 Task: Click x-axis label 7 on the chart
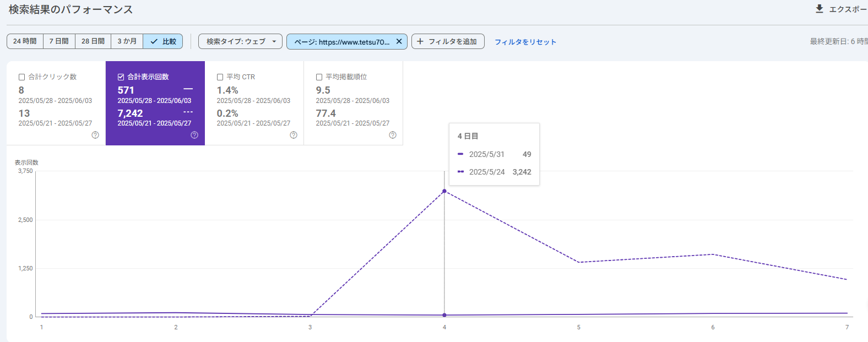coord(847,327)
